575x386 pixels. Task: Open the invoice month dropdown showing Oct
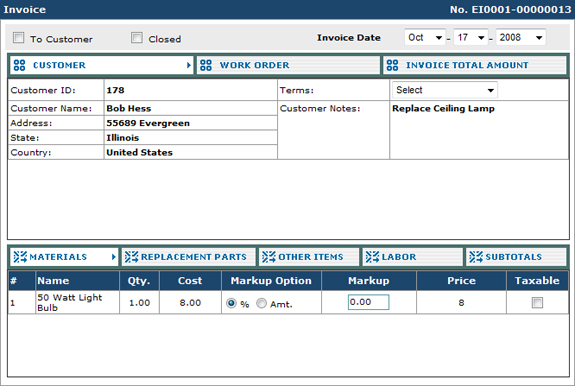point(425,37)
